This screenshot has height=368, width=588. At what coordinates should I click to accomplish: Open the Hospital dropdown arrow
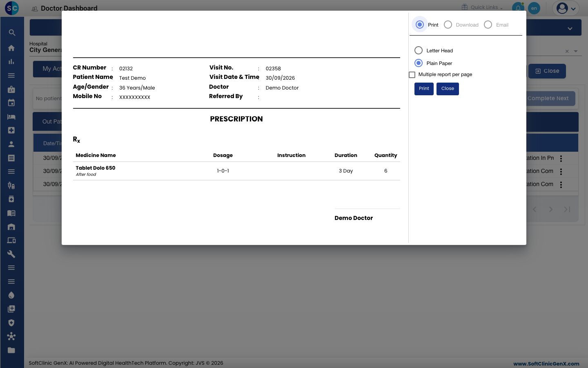click(576, 51)
